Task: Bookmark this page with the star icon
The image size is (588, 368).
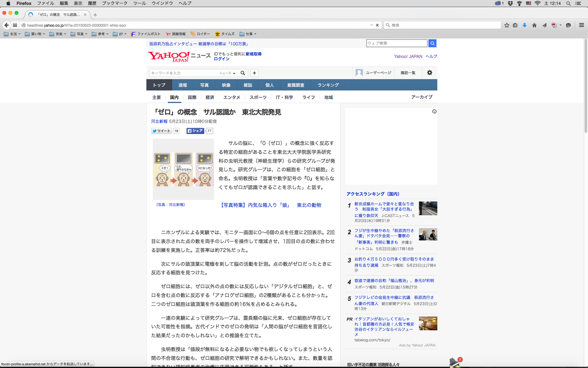Action: [507, 25]
